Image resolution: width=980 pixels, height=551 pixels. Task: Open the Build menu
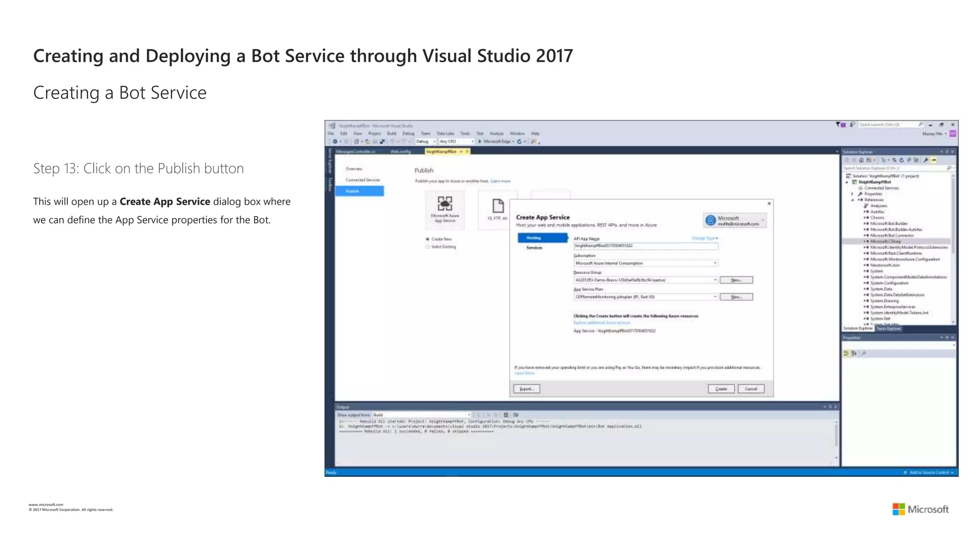(391, 133)
